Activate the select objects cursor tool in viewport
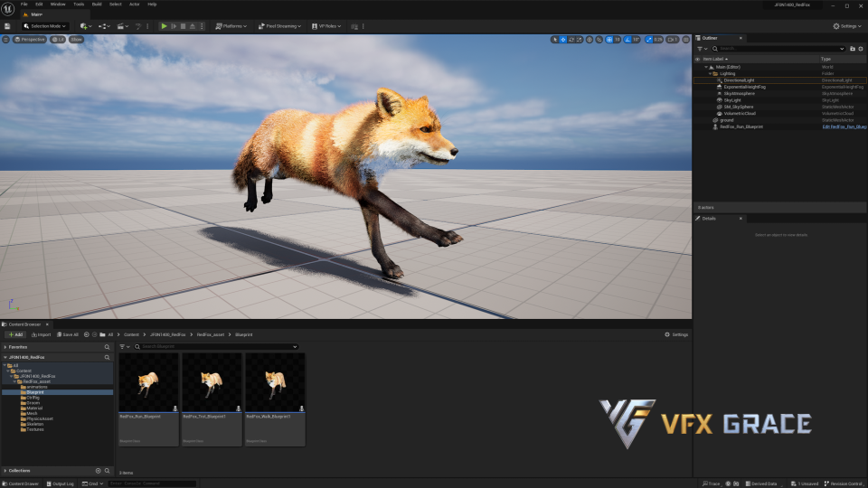Image resolution: width=868 pixels, height=488 pixels. (x=555, y=39)
